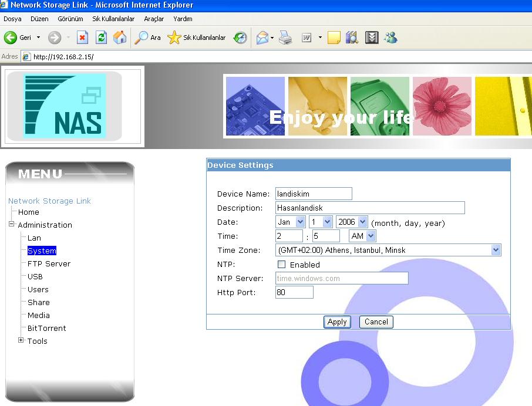This screenshot has width=532, height=406.
Task: Open the Messenger people icon
Action: [x=391, y=38]
